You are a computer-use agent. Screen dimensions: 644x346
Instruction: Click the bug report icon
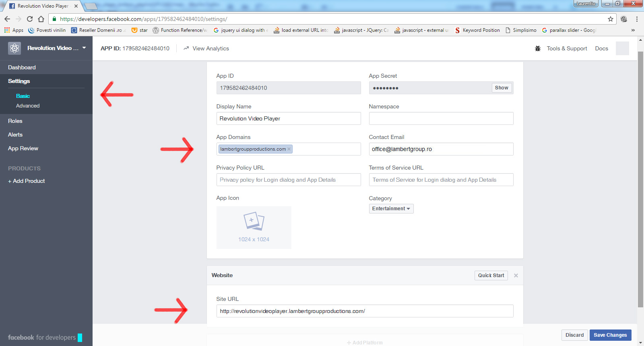pos(538,48)
